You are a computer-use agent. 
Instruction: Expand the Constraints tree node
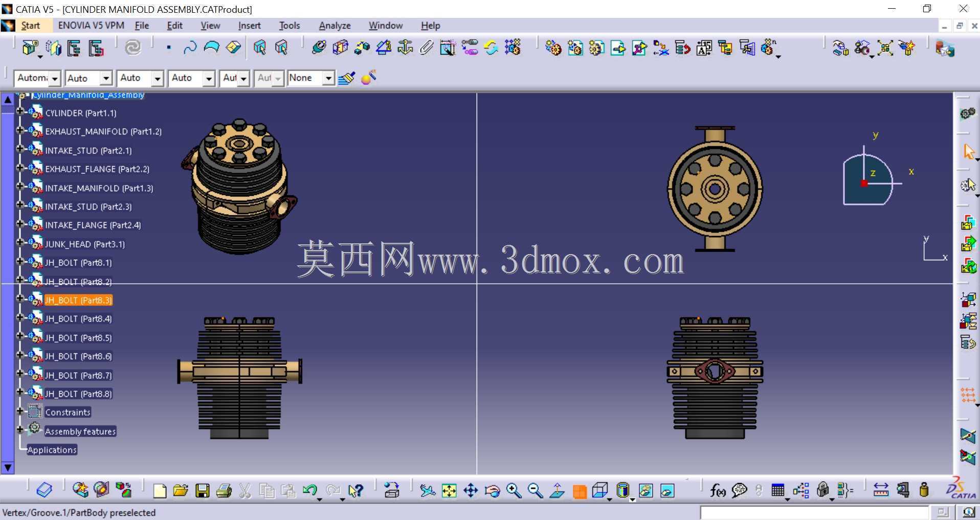20,411
